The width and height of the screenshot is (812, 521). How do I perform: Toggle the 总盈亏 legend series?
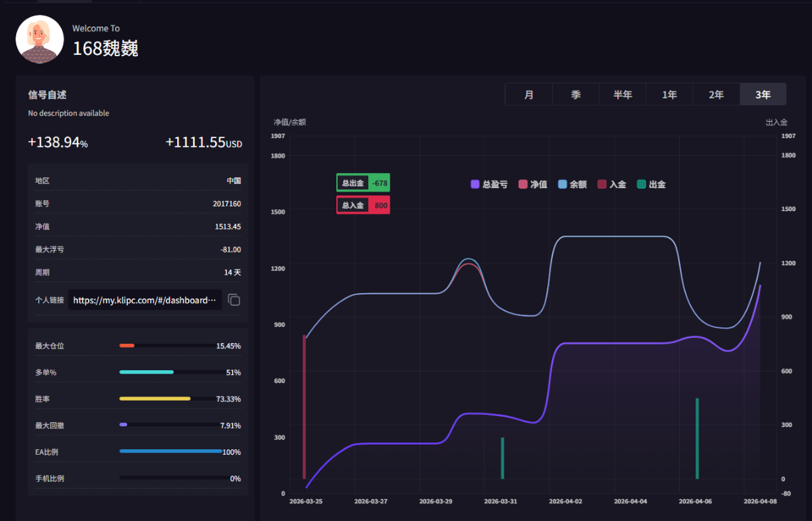coord(489,184)
